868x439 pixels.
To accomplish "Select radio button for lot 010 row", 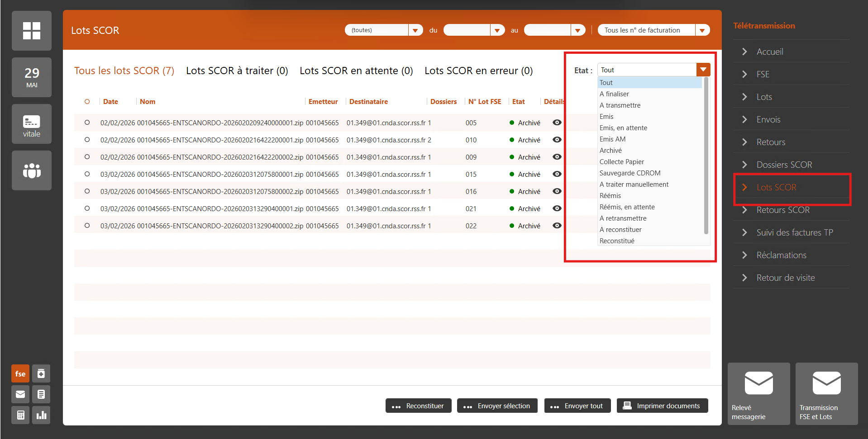I will (87, 140).
